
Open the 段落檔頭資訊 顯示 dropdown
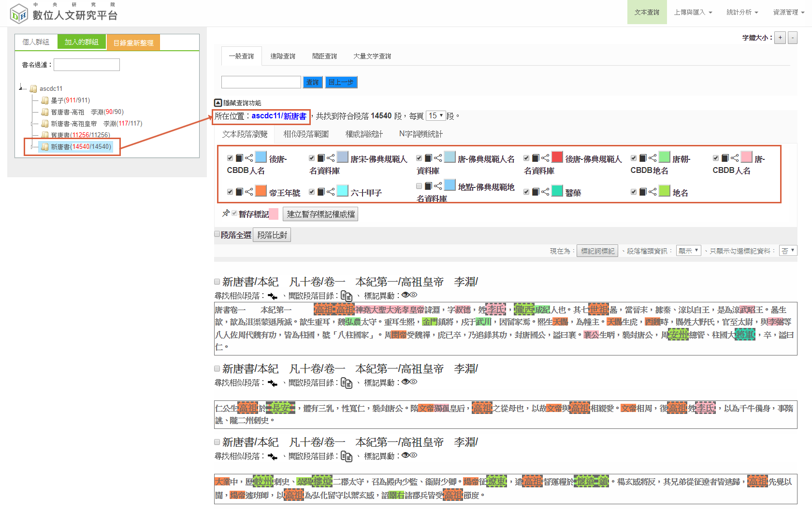pyautogui.click(x=688, y=251)
